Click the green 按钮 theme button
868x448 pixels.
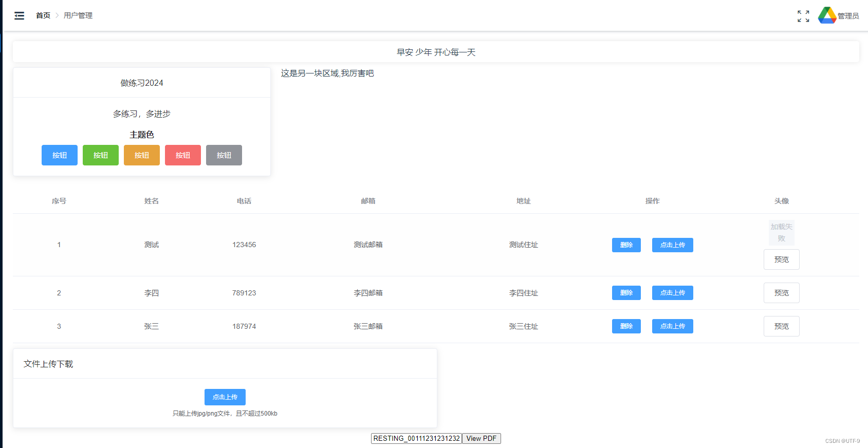coord(101,155)
